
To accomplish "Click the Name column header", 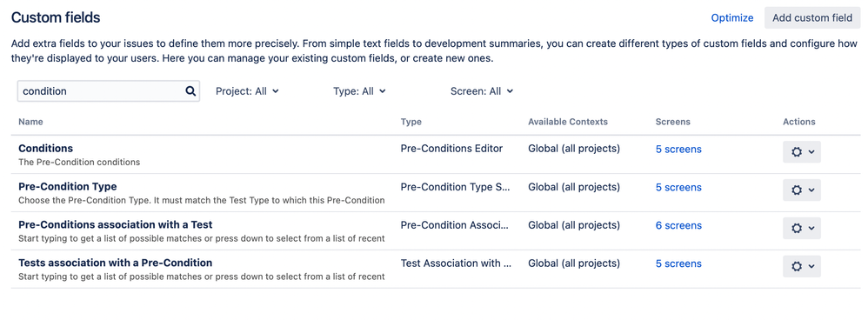I will (30, 122).
